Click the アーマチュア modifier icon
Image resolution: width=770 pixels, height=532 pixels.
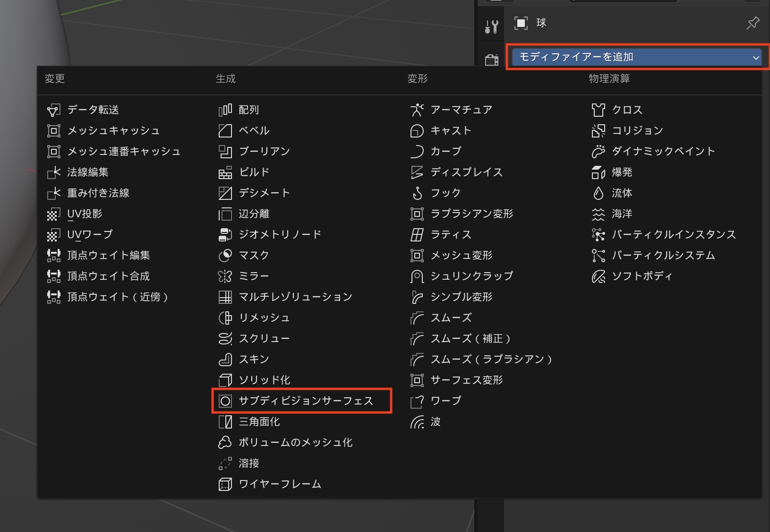[417, 110]
